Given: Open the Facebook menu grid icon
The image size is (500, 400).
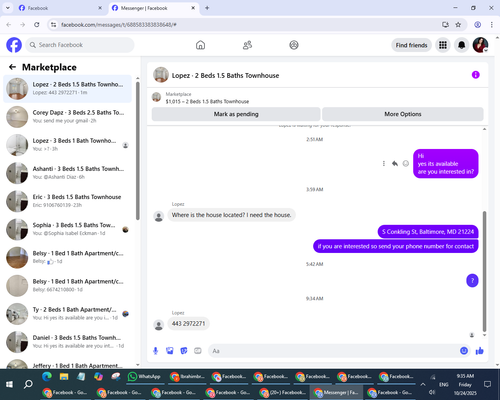Looking at the screenshot, I should point(443,45).
